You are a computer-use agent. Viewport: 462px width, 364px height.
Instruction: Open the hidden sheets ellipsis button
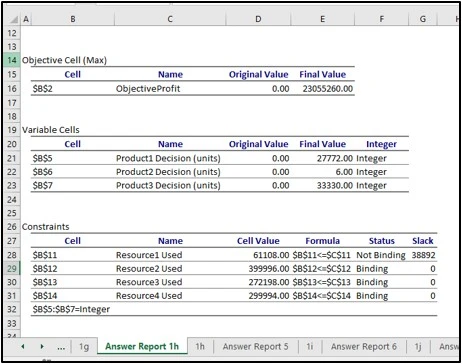point(61,347)
